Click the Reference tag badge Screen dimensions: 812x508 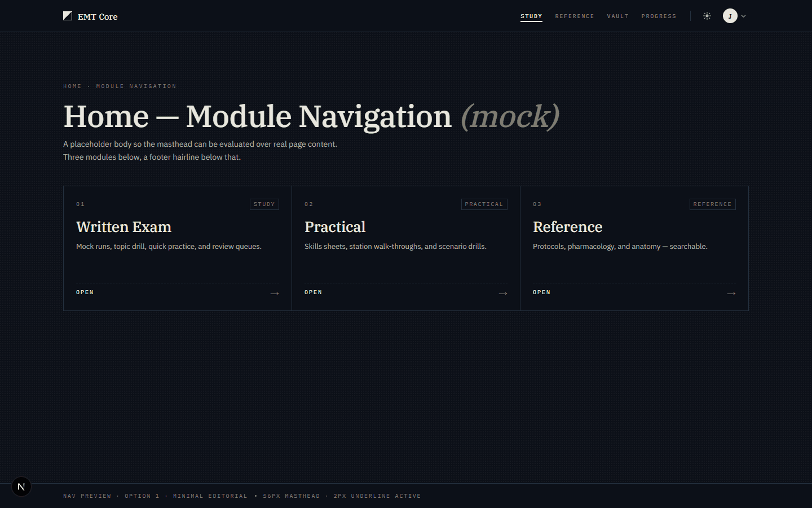(713, 204)
